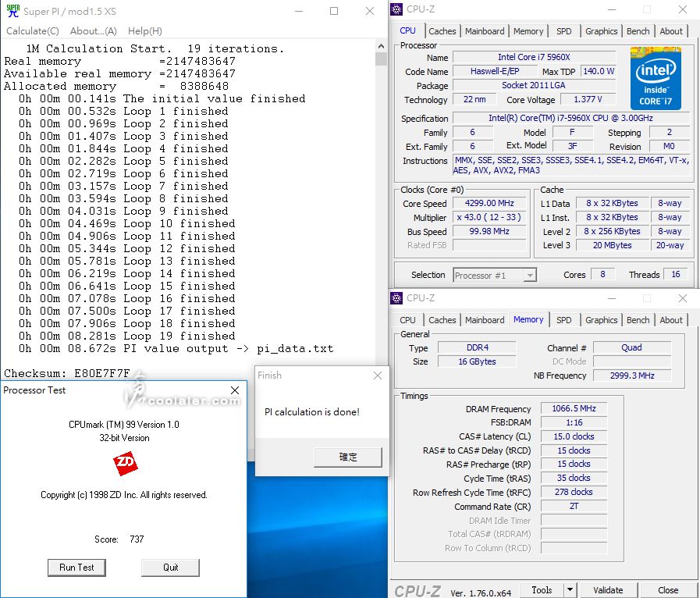The width and height of the screenshot is (700, 598).
Task: Click the Specification field i7-5960X CPU @ 3.00GHz
Action: 571,118
